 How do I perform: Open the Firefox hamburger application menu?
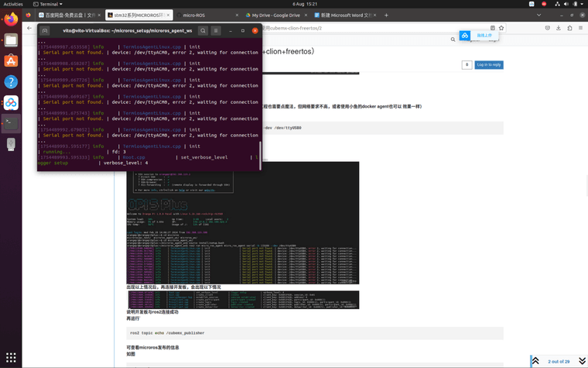(580, 28)
